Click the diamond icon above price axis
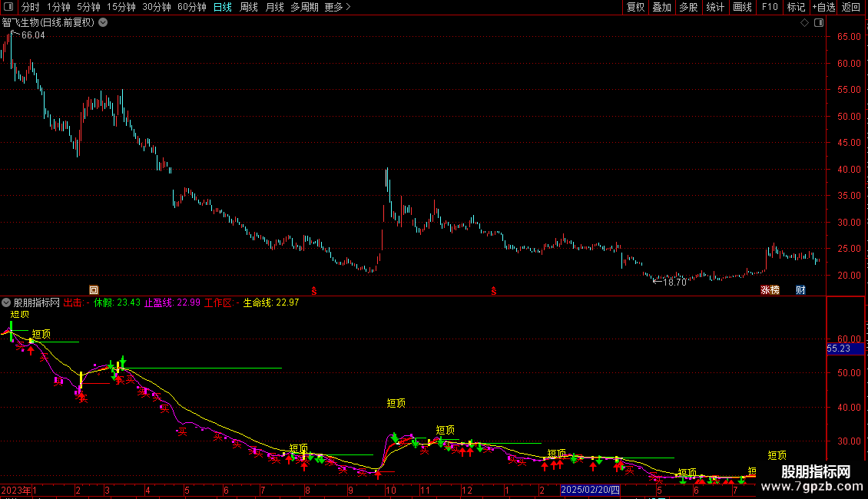The width and height of the screenshot is (868, 499). pyautogui.click(x=805, y=23)
